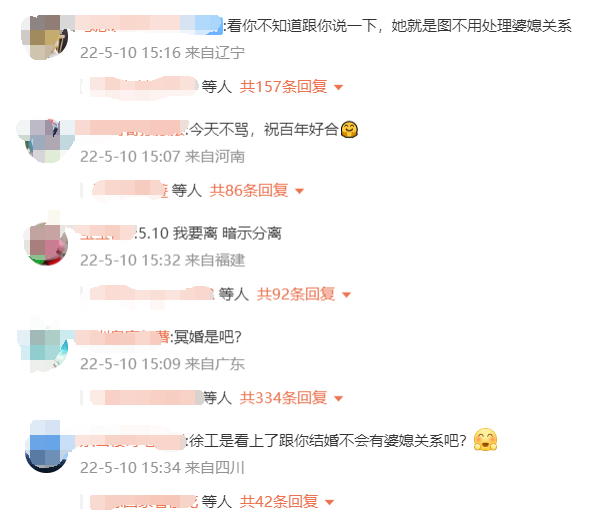Screen dimensions: 596x522
Task: Open avatar of the Liaoning commenter
Action: (x=46, y=38)
